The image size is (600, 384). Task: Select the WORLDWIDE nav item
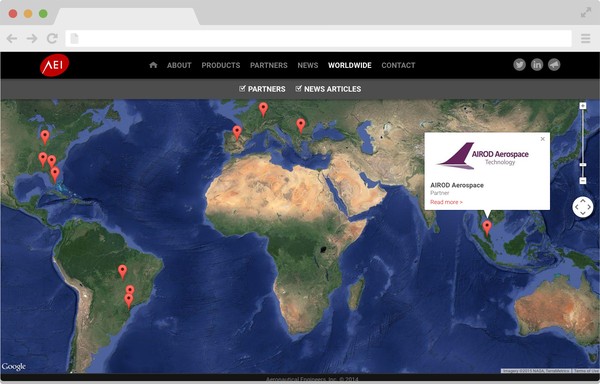click(x=350, y=65)
